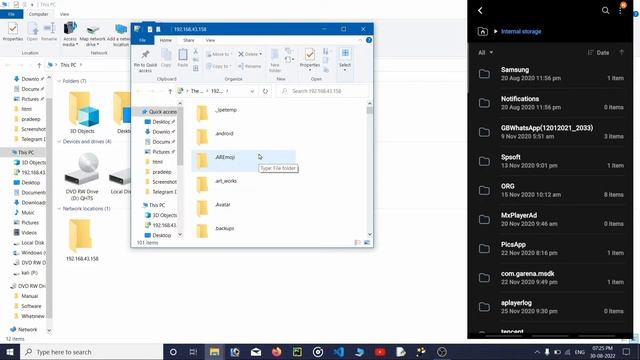
Task: Select the .backups folder
Action: click(243, 231)
